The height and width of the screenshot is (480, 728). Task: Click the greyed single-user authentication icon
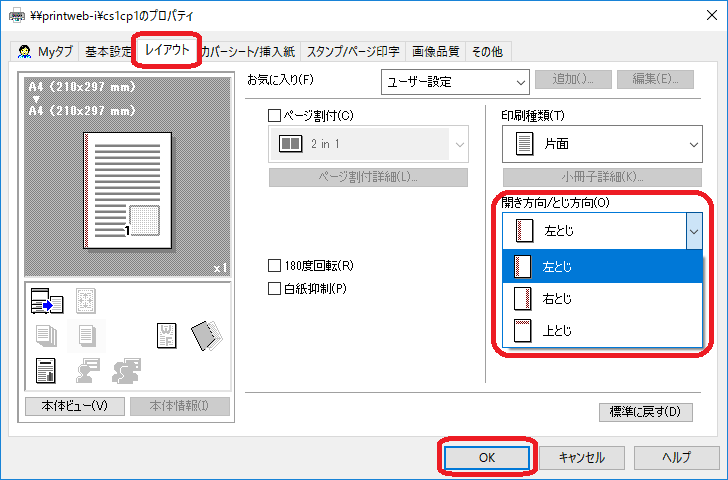click(88, 370)
